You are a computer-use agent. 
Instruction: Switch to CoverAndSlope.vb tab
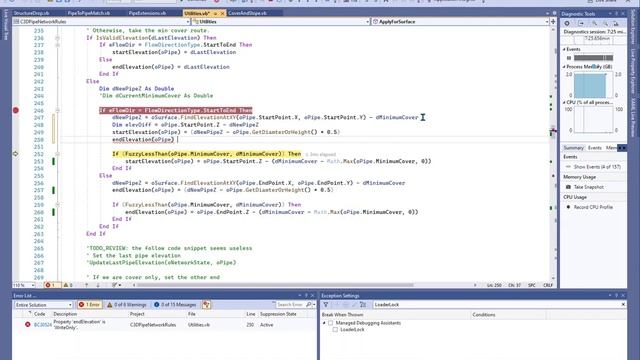[247, 13]
